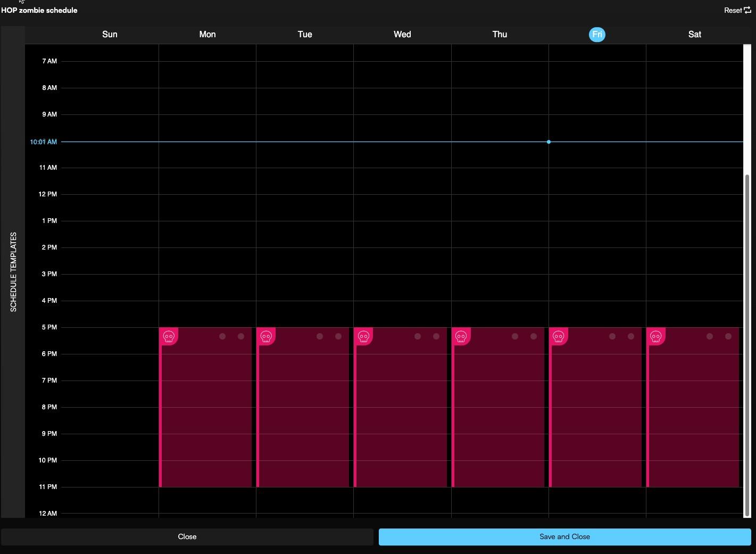
Task: Click the right dot on Monday's zombie block
Action: click(x=241, y=336)
